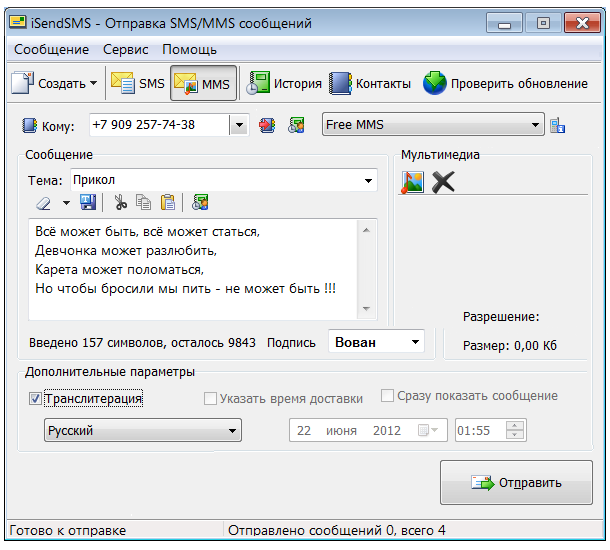The image size is (610, 550).
Task: Click the Отправлено сообщений 0, всего 4 status
Action: pyautogui.click(x=337, y=530)
